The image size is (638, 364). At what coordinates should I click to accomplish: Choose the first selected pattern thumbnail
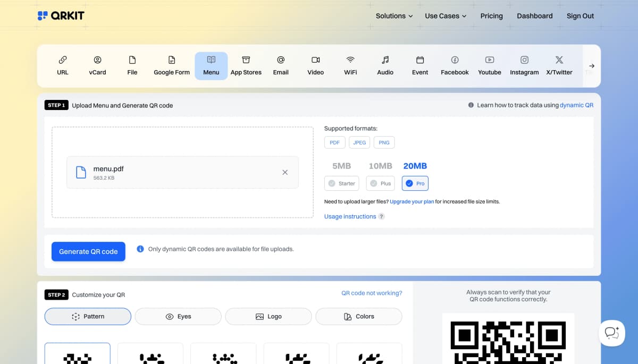[x=78, y=353]
